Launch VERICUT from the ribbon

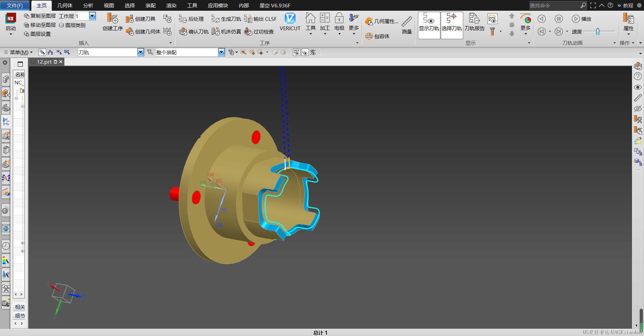(x=290, y=22)
